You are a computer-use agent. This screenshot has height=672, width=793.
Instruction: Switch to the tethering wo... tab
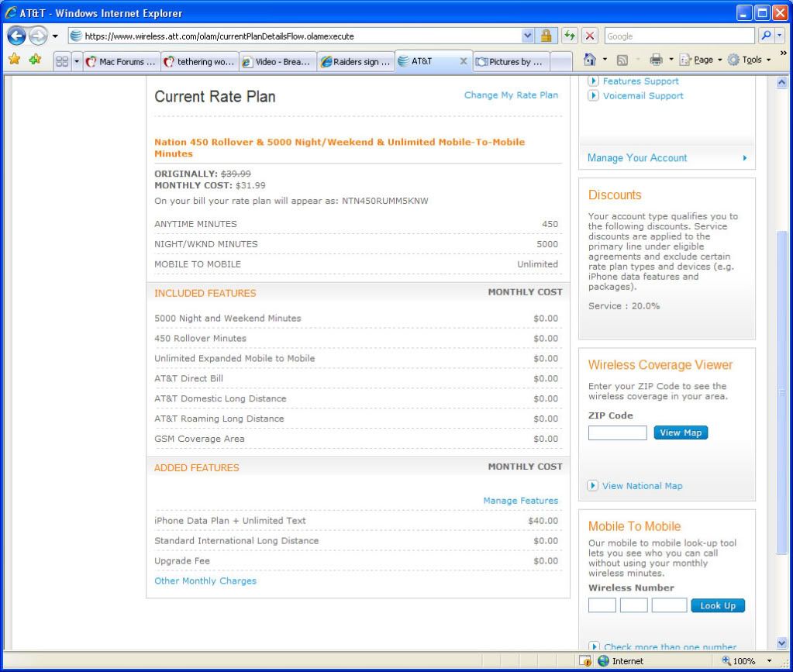coord(200,62)
